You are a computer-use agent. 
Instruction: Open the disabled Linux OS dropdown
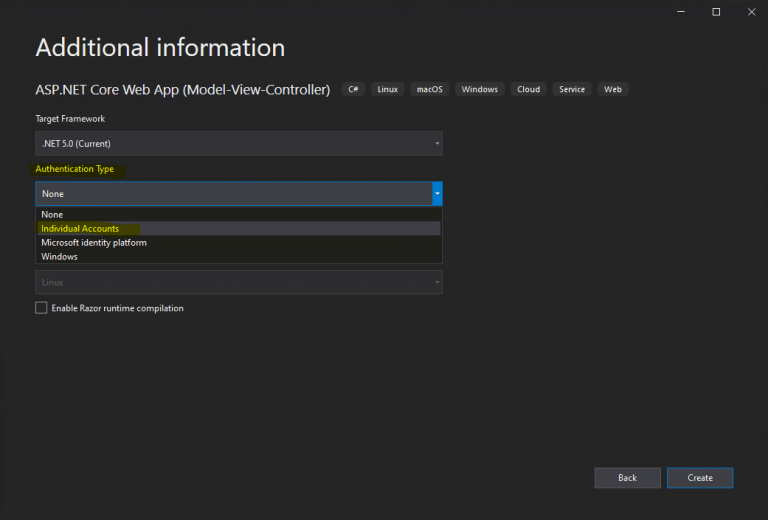(239, 283)
